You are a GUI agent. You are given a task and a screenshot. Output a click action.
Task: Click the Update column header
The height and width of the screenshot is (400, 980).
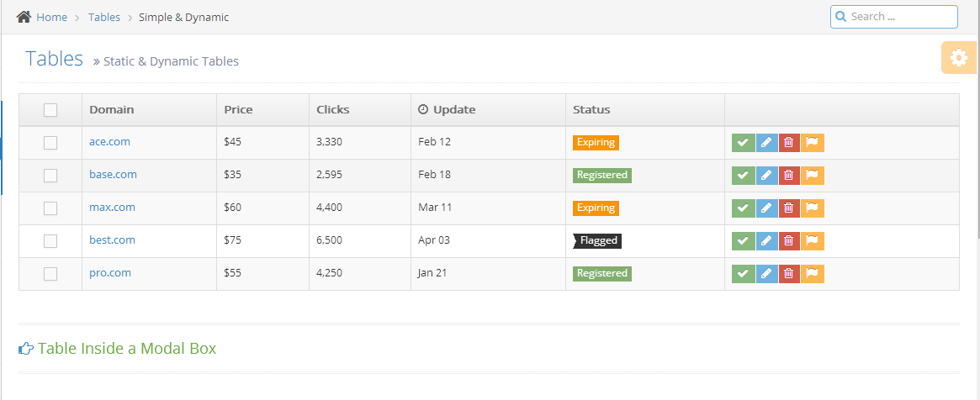coord(447,110)
